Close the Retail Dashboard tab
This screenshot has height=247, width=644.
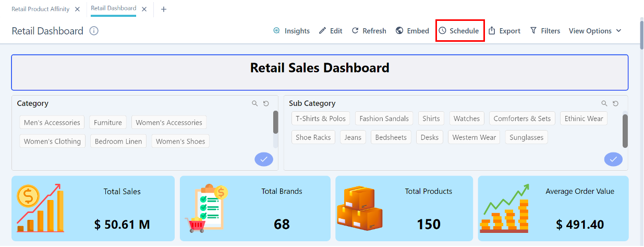[144, 9]
